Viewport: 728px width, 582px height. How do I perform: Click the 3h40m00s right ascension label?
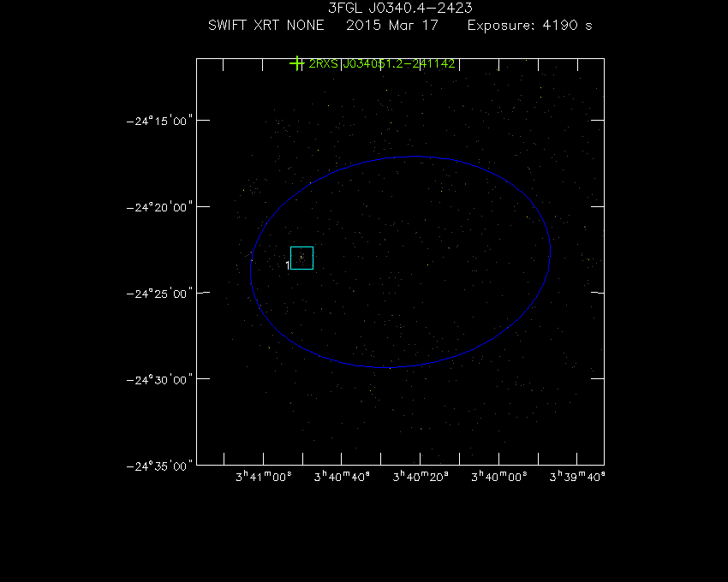(499, 477)
